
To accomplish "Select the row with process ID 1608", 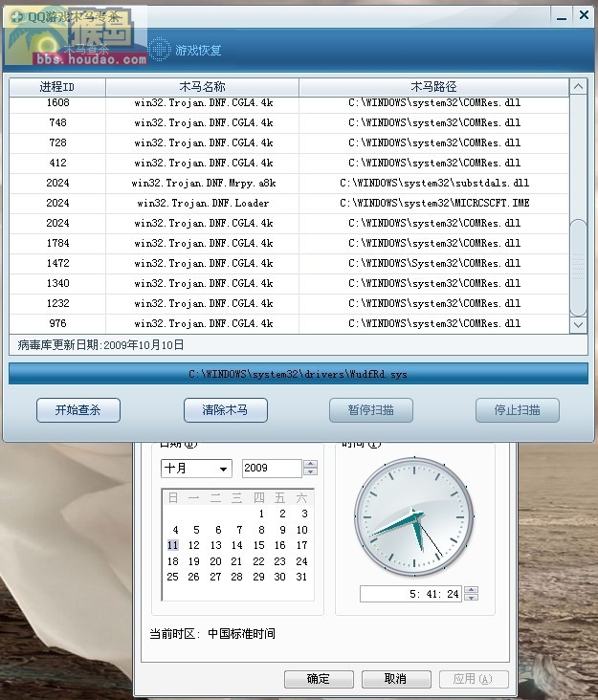I will point(289,103).
